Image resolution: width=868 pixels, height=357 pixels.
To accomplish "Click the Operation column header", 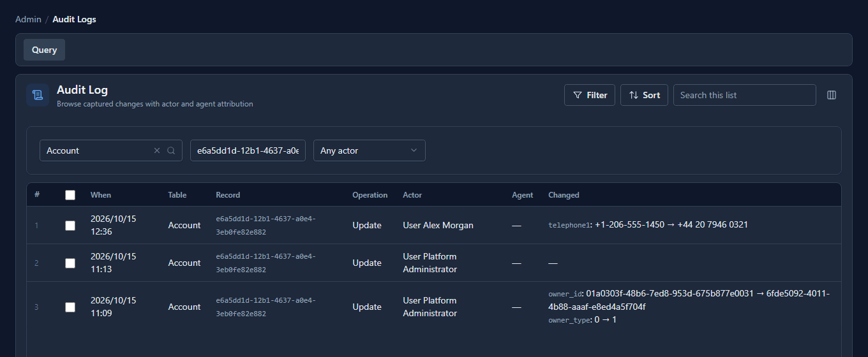I will [370, 195].
